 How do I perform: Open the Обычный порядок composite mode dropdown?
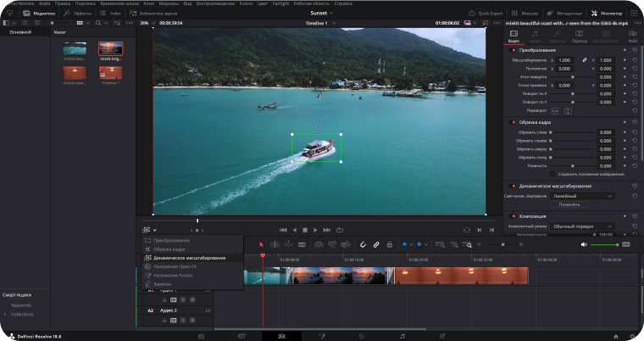click(584, 226)
